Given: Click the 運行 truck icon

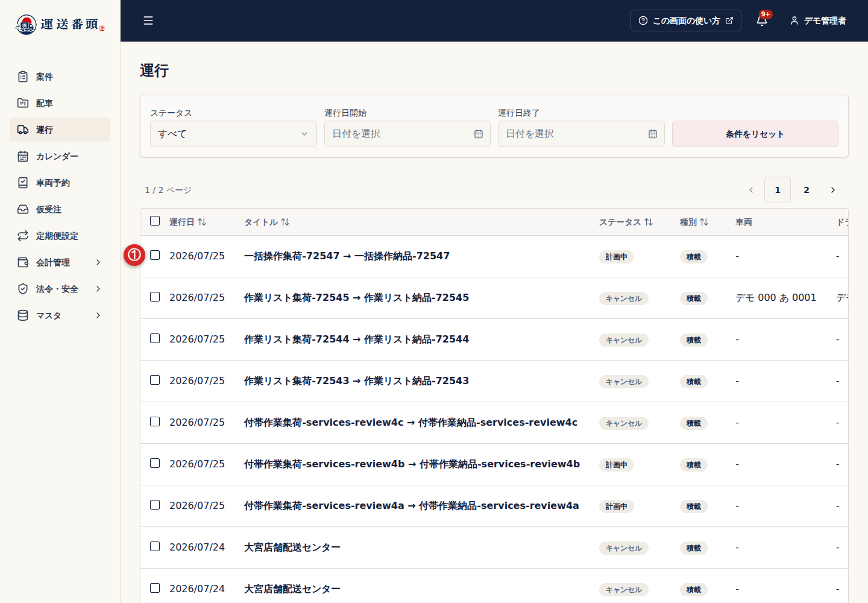Looking at the screenshot, I should pos(23,130).
